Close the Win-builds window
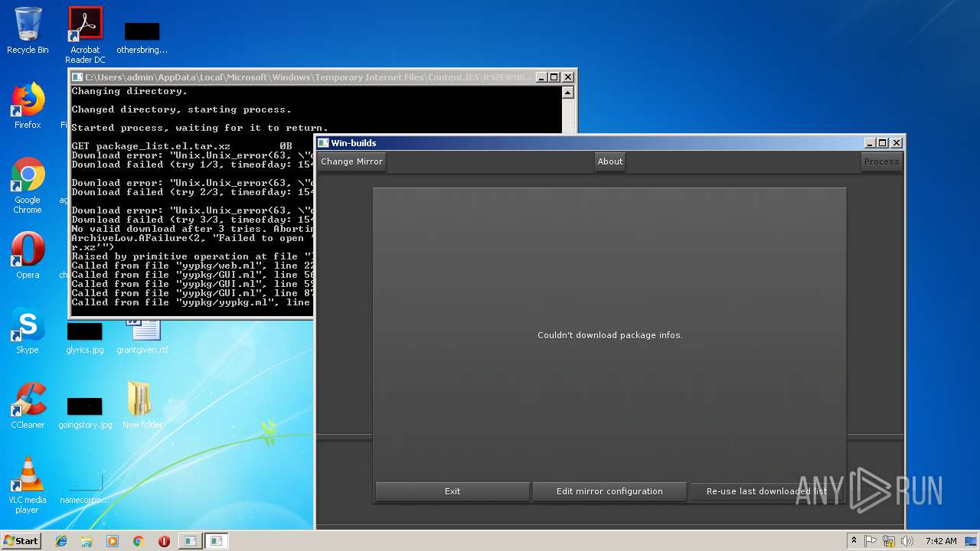980x551 pixels. pyautogui.click(x=897, y=143)
